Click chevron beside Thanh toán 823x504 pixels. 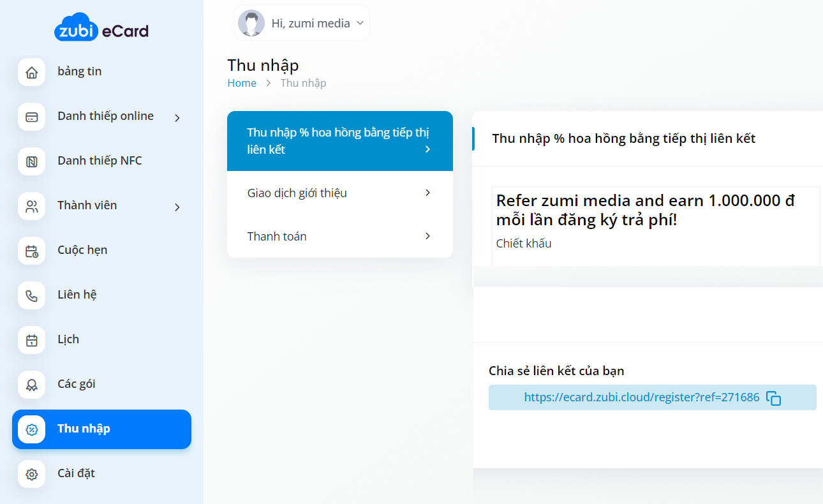click(427, 235)
